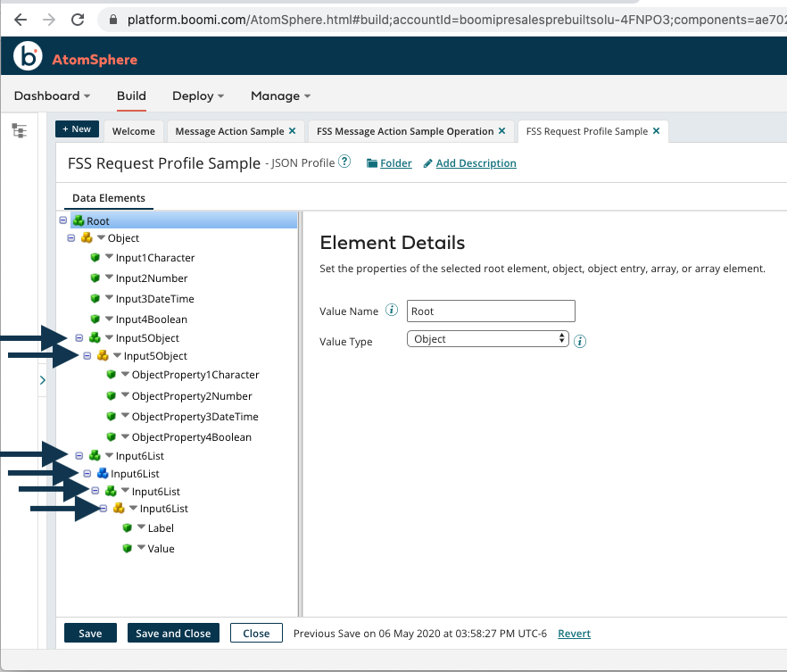
Task: Collapse the Root tree node
Action: 63,220
